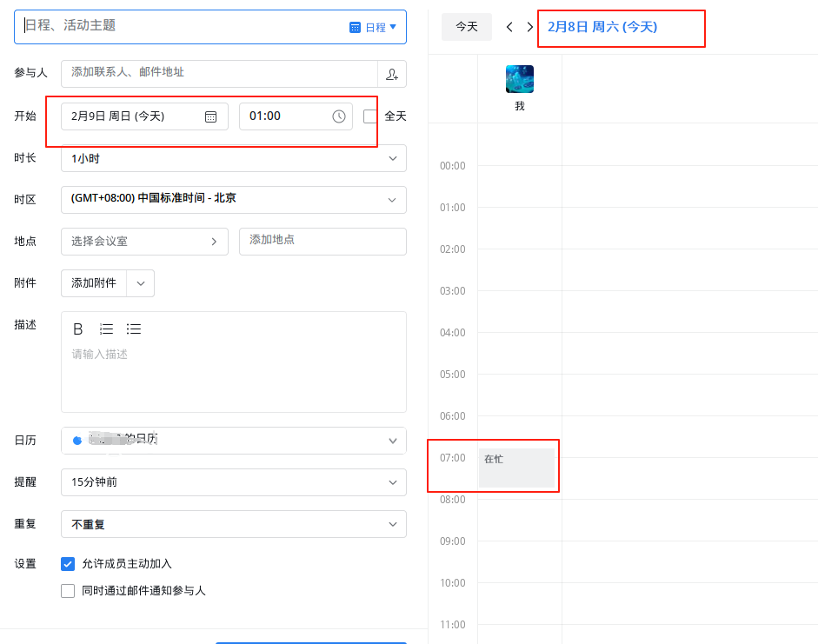The height and width of the screenshot is (644, 818).
Task: Go to the next day arrow
Action: click(x=529, y=27)
